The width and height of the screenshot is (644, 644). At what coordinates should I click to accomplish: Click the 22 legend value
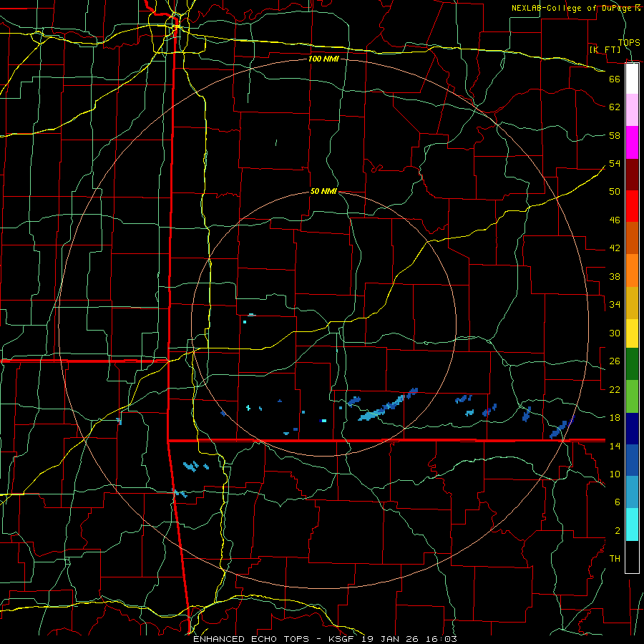(x=615, y=389)
